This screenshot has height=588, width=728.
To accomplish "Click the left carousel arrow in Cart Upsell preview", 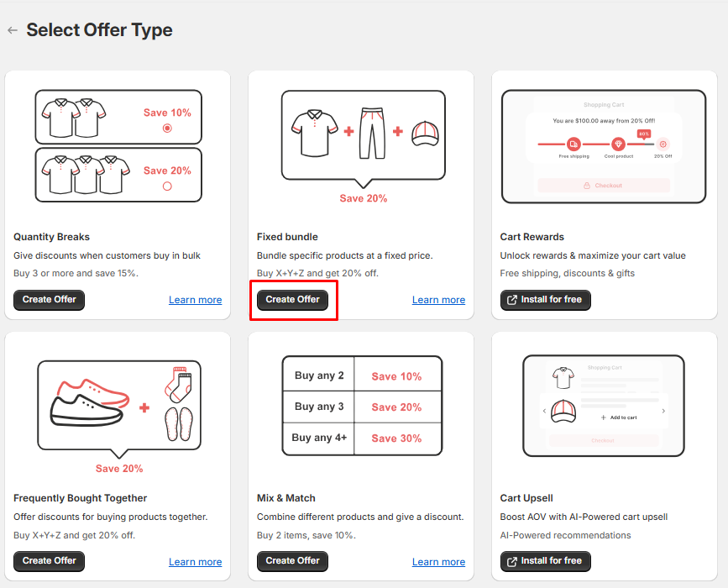I will click(544, 411).
